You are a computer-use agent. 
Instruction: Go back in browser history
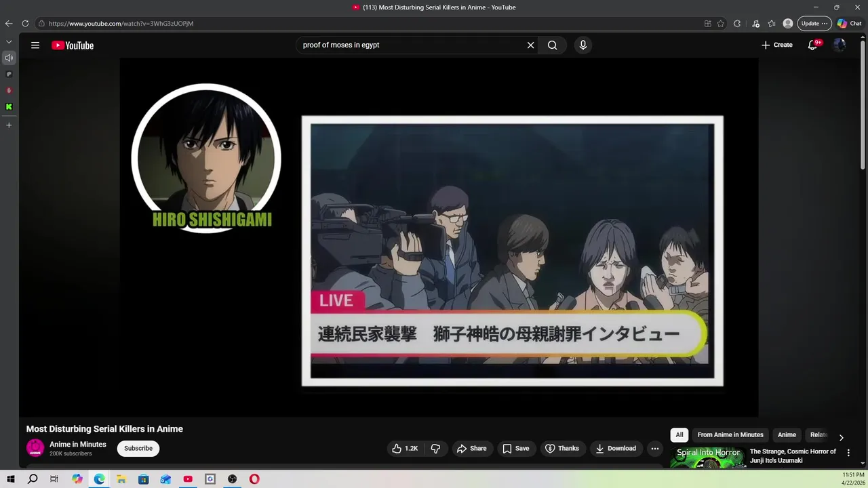point(9,24)
